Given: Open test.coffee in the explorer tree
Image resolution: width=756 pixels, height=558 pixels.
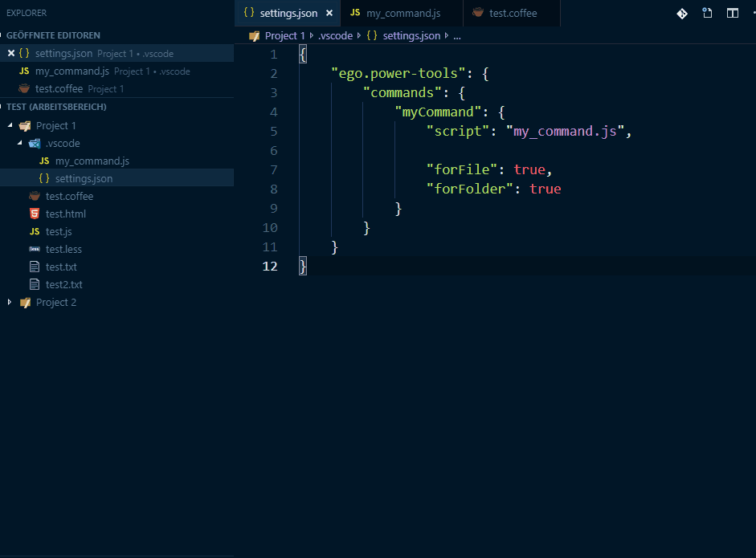Looking at the screenshot, I should 116,196.
